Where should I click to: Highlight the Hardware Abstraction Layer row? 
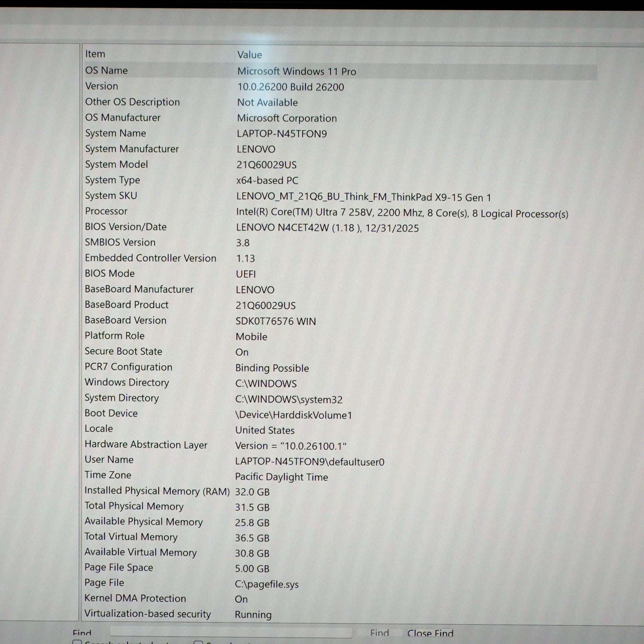[146, 445]
